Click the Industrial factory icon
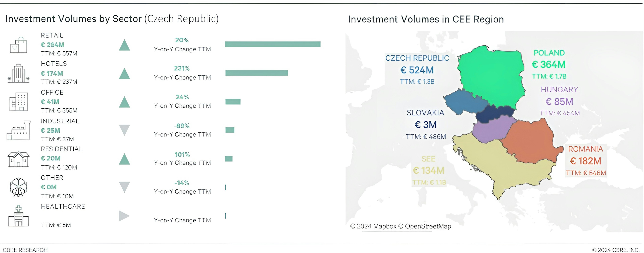The height and width of the screenshot is (253, 644). click(x=18, y=130)
